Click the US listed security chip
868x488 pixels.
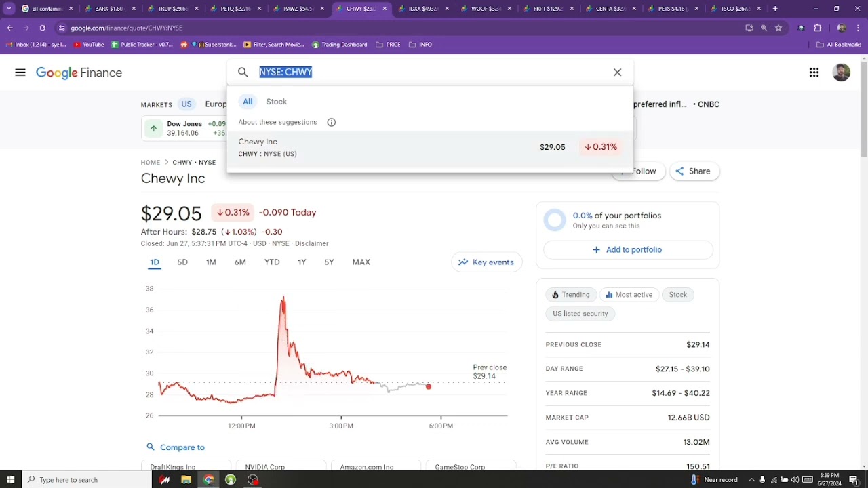(580, 314)
